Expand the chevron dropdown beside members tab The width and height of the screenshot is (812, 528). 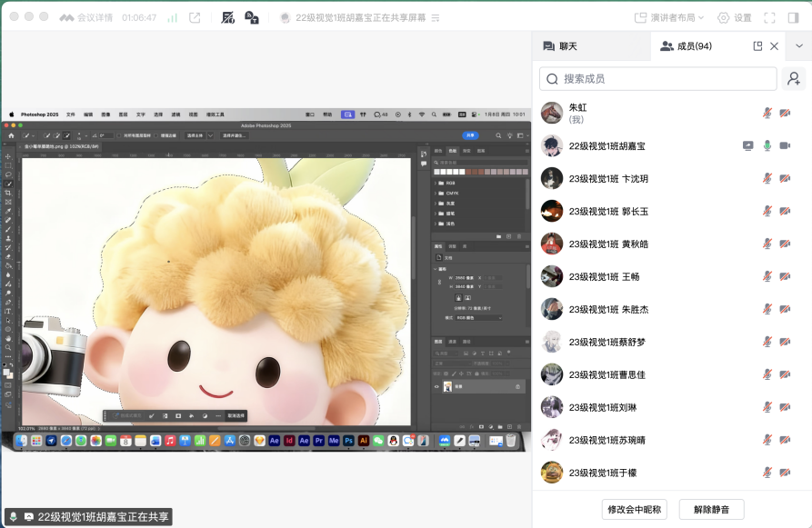799,45
